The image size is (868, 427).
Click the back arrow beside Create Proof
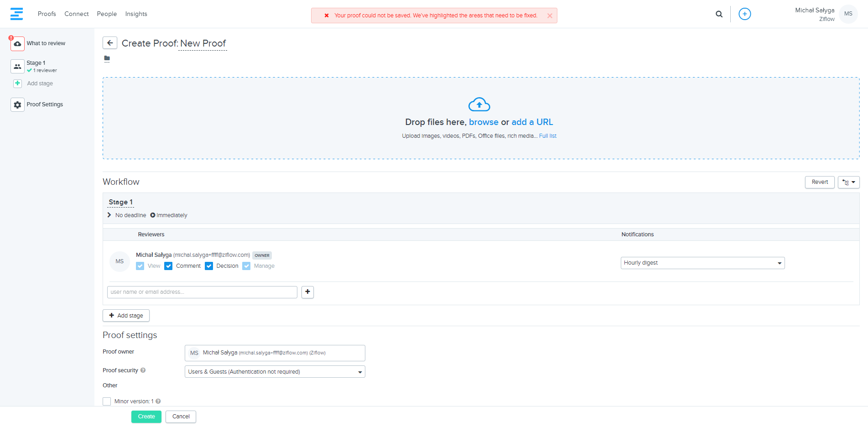click(x=110, y=43)
